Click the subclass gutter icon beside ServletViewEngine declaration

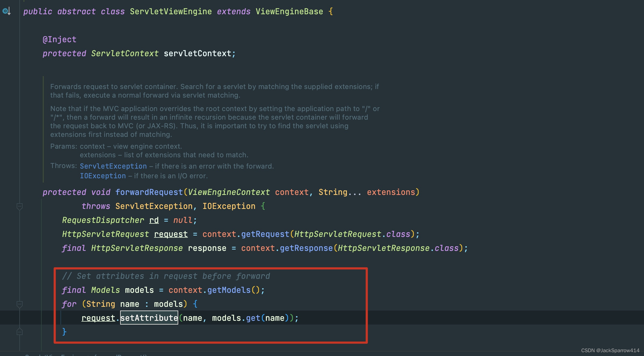click(6, 11)
